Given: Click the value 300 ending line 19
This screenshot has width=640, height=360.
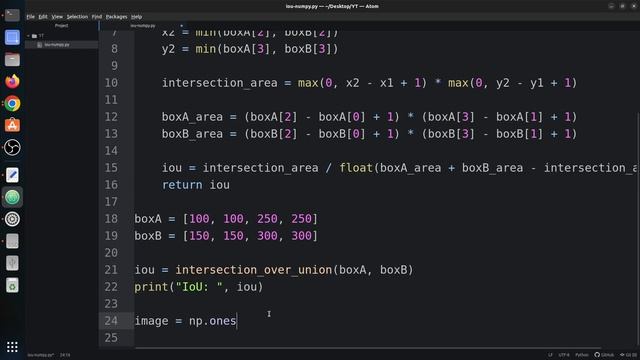Looking at the screenshot, I should coord(301,236).
